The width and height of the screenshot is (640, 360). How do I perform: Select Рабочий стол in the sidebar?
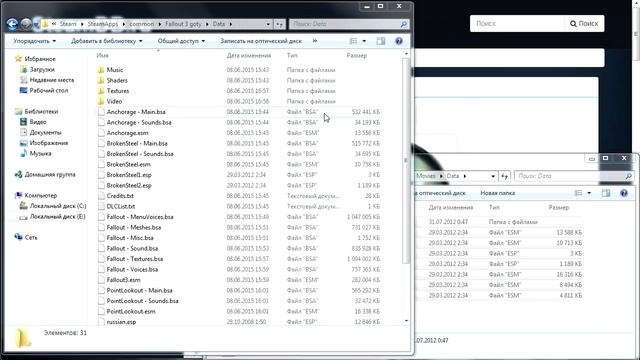click(49, 91)
